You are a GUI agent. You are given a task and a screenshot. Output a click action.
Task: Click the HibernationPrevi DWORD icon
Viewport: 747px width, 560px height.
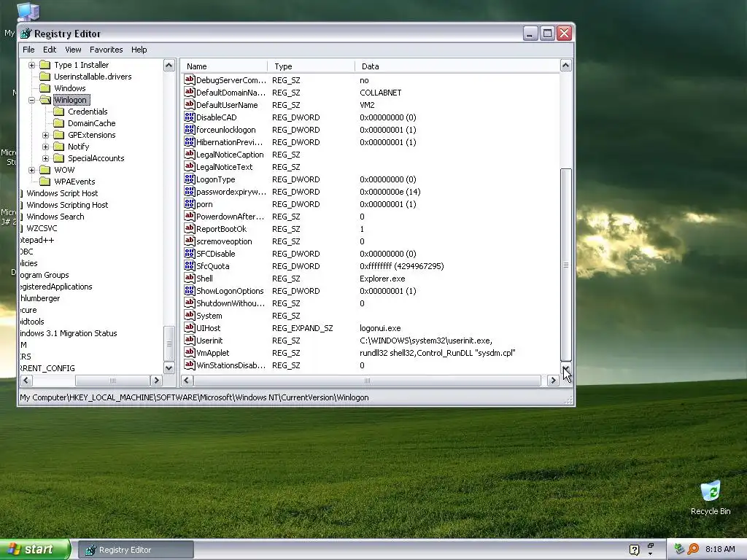[189, 142]
